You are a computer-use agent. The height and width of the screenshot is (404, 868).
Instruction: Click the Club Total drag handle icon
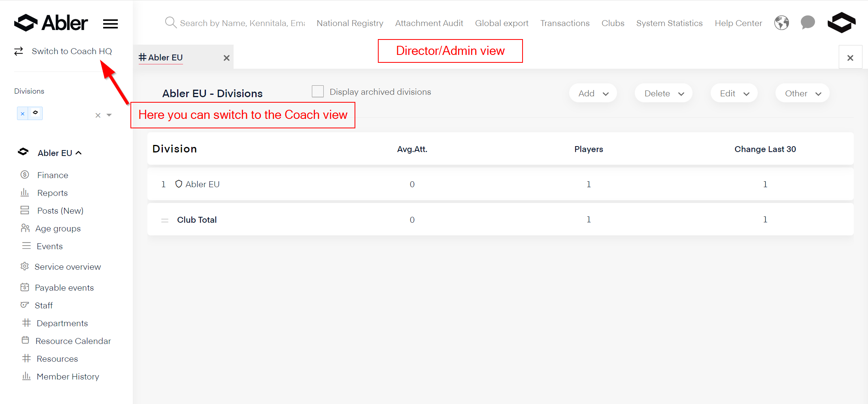(165, 220)
